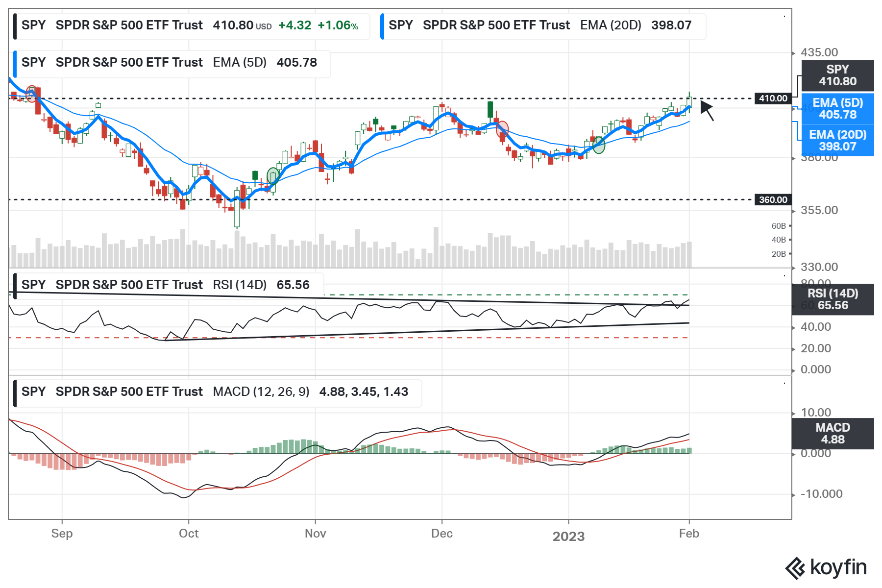Click the red crossover circle in mid-December

point(502,129)
